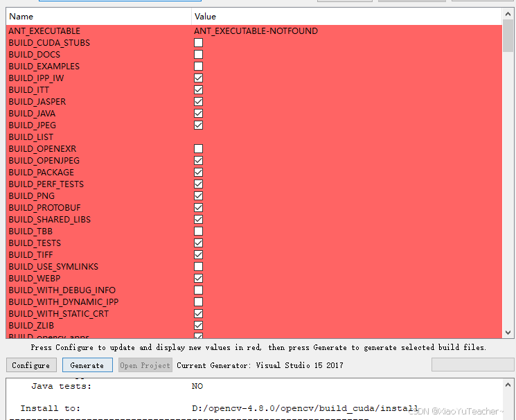Toggle the BUILD_WEBP checkbox
This screenshot has width=516, height=420.
tap(199, 279)
